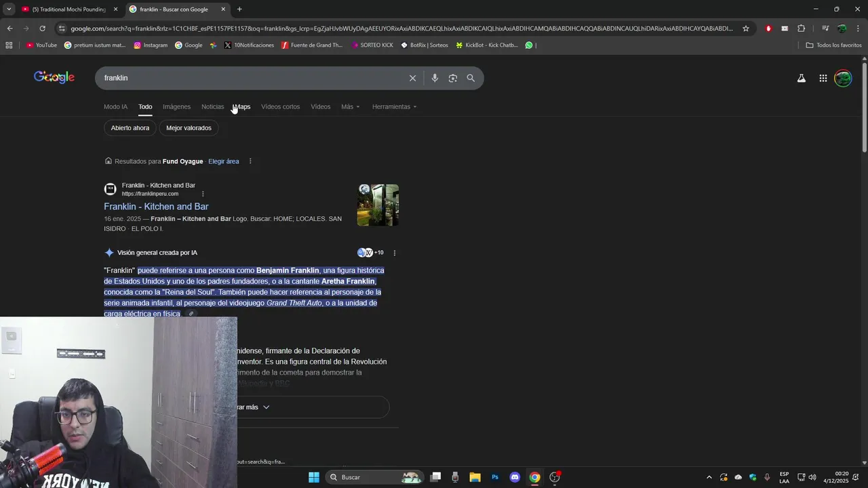Open Franklin - Kitchen and Bar result title

[156, 207]
